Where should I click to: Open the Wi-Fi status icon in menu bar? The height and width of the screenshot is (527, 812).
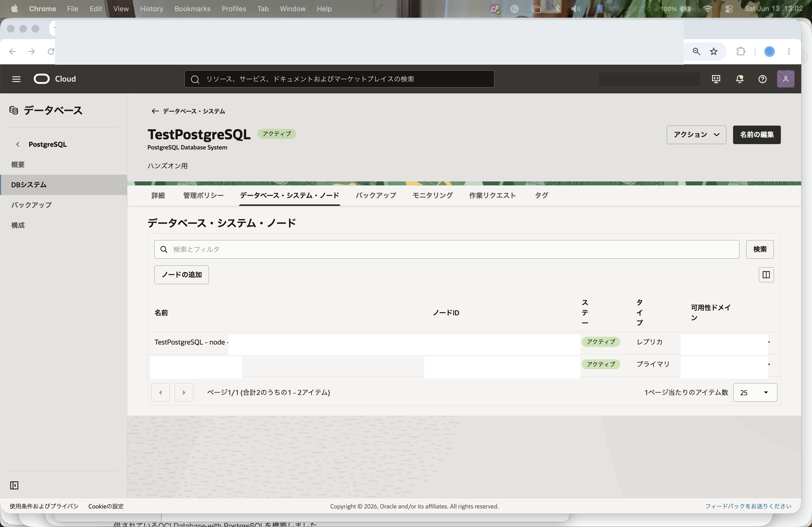coord(707,9)
